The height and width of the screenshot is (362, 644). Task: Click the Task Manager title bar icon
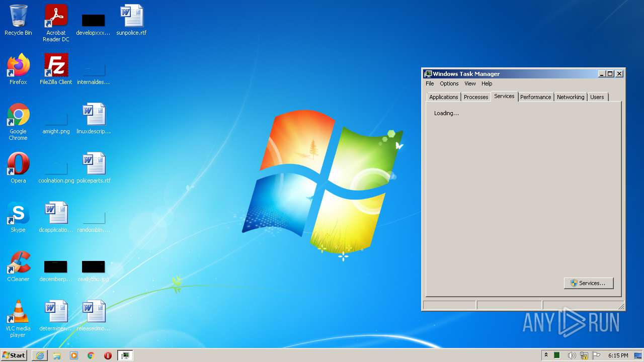[x=428, y=74]
